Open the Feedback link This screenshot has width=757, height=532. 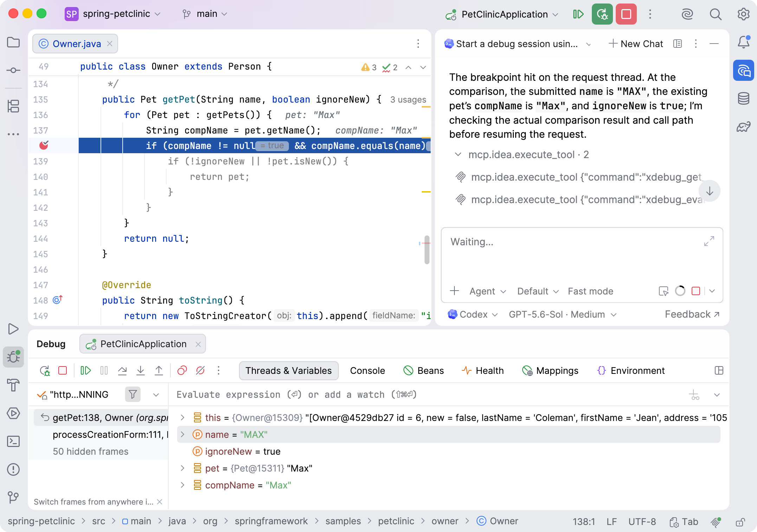(x=692, y=314)
